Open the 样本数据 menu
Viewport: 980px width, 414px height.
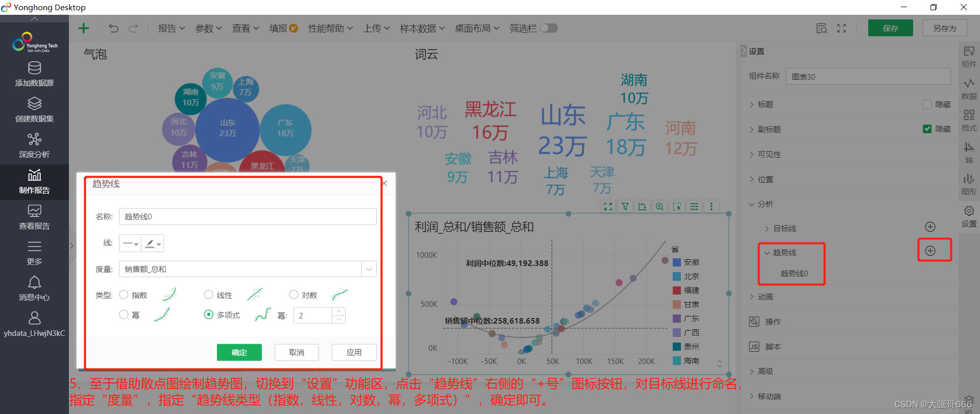click(422, 29)
